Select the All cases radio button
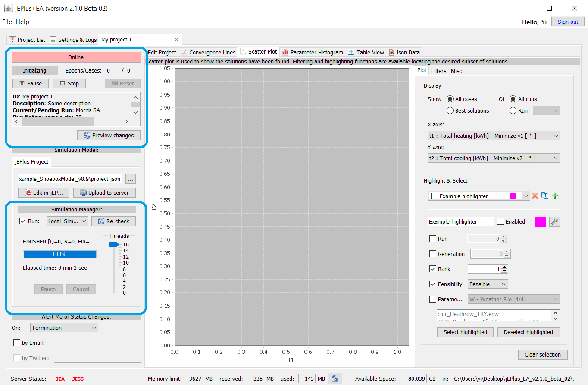The image size is (588, 385). (x=450, y=99)
